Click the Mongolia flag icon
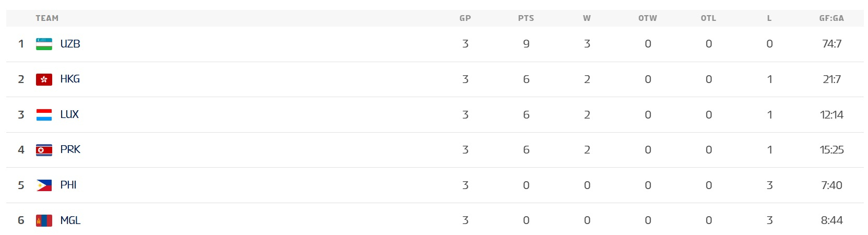Viewport: 868px width, 235px height. 44,220
